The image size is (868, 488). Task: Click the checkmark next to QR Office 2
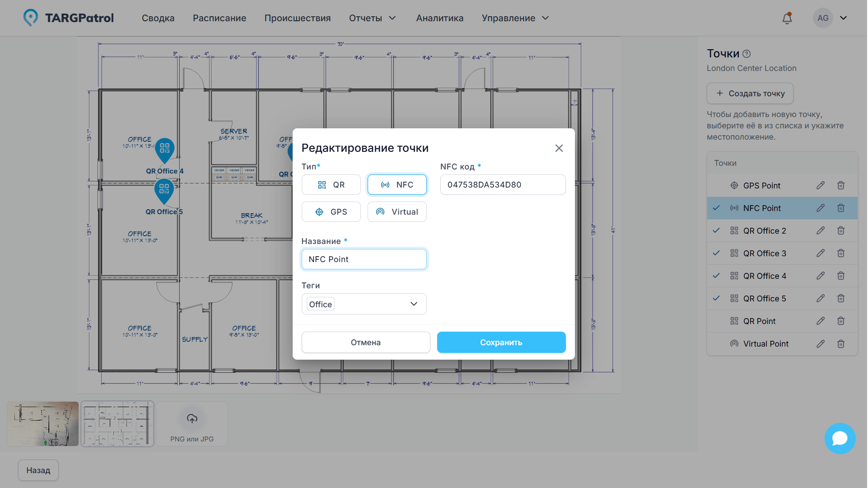click(x=716, y=230)
